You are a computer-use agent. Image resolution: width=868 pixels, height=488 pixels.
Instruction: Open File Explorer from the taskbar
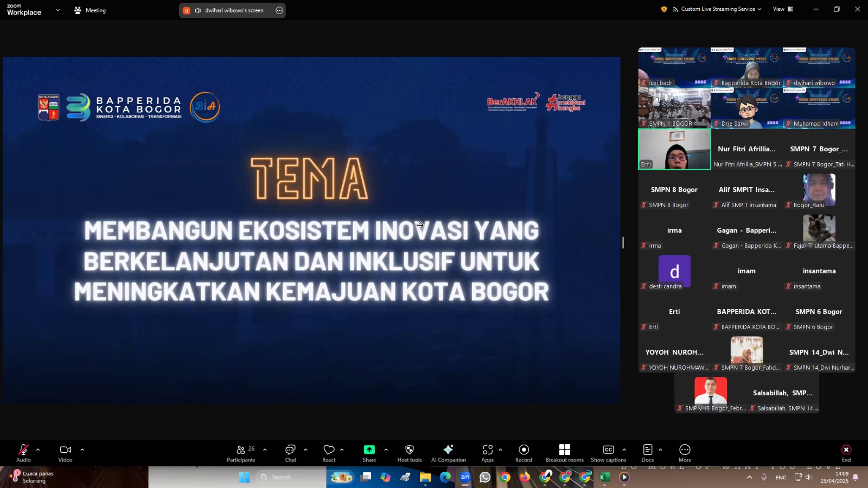click(425, 477)
